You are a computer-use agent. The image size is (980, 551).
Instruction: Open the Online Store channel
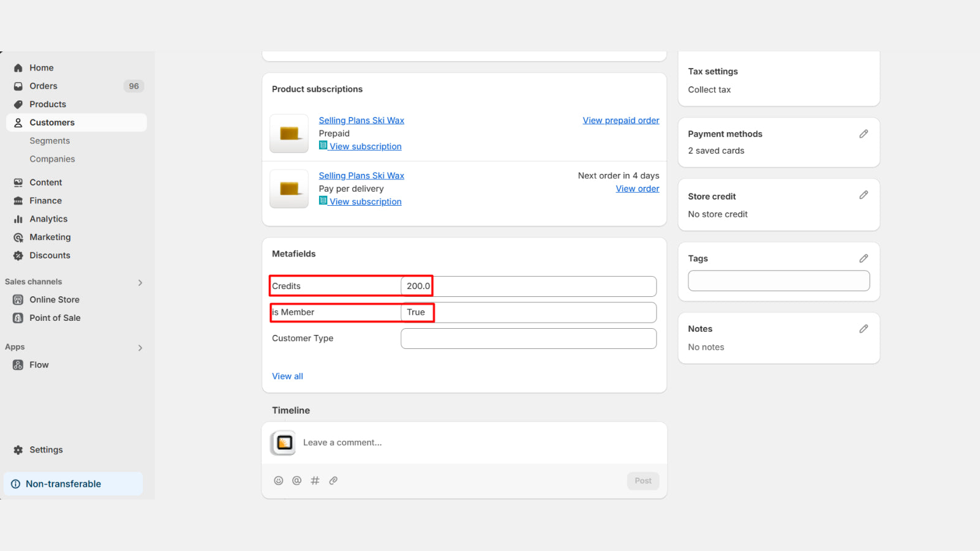tap(55, 299)
